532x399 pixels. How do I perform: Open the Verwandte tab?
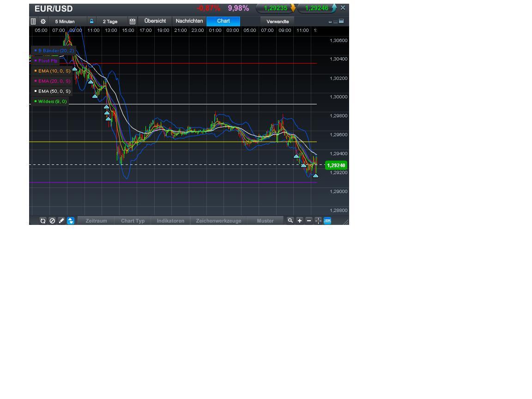pyautogui.click(x=278, y=21)
